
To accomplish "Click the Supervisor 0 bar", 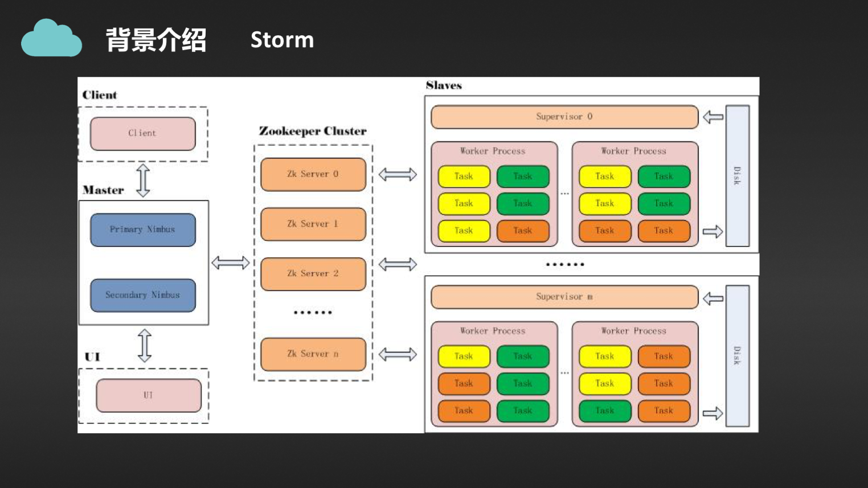I will pyautogui.click(x=564, y=117).
